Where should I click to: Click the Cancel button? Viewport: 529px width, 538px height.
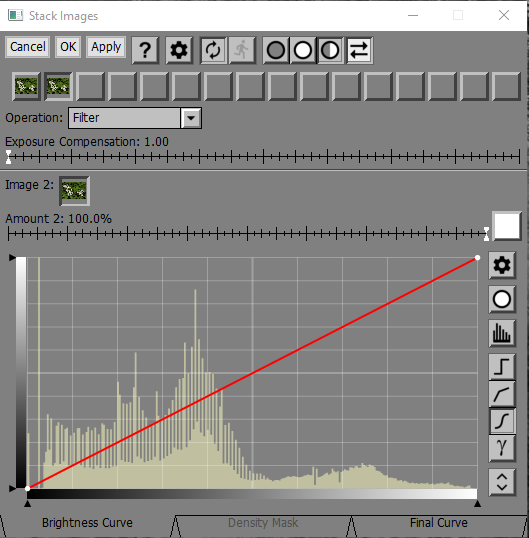(28, 47)
